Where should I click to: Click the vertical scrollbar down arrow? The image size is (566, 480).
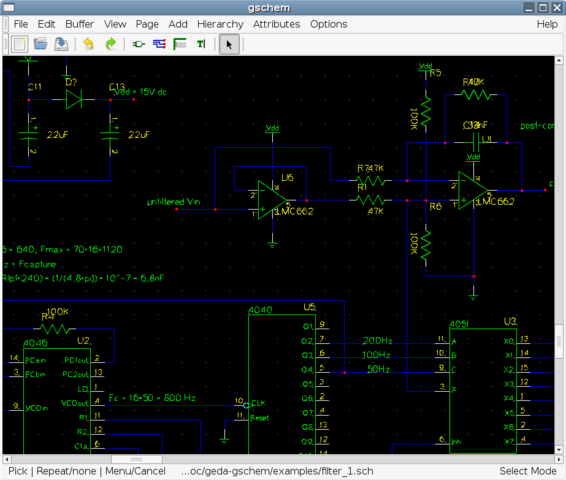point(559,450)
